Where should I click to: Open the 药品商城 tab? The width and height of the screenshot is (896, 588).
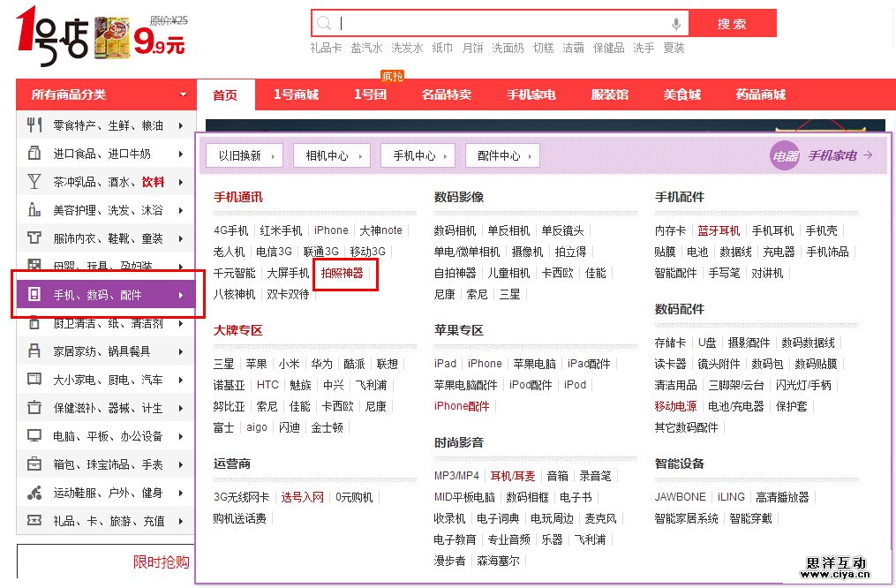point(761,94)
